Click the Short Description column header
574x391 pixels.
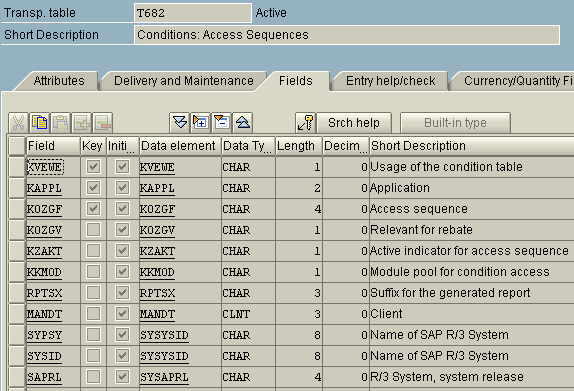(472, 146)
